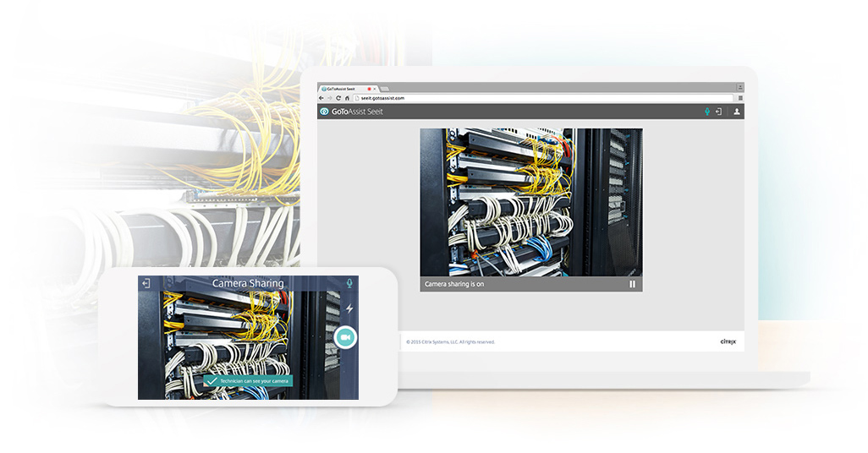This screenshot has height=453, width=868.
Task: Click the teal microphone icon in browser header
Action: coord(706,112)
